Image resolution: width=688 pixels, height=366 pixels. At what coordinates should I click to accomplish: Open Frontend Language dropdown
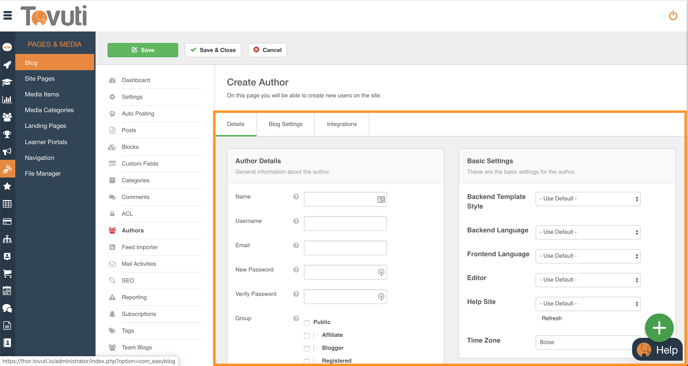tap(588, 256)
